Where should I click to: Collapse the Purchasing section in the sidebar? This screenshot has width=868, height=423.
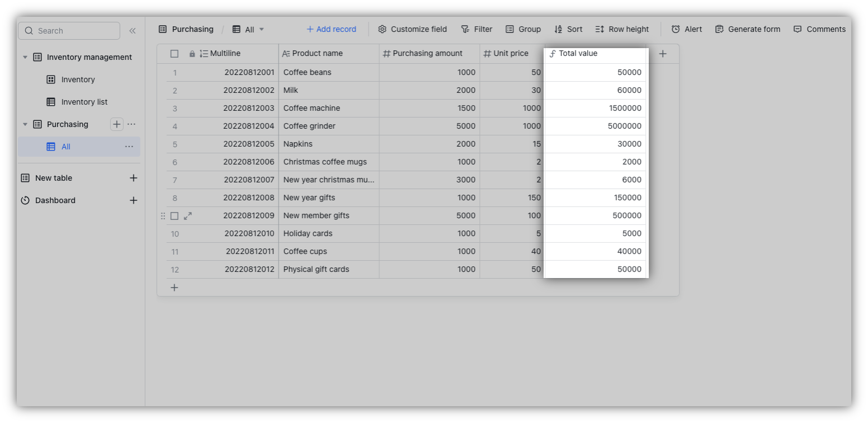pyautogui.click(x=25, y=124)
